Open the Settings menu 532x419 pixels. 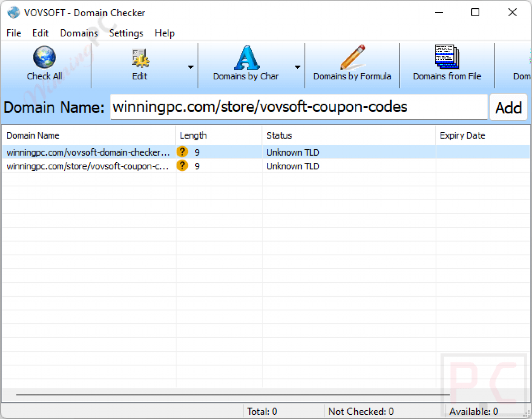126,33
